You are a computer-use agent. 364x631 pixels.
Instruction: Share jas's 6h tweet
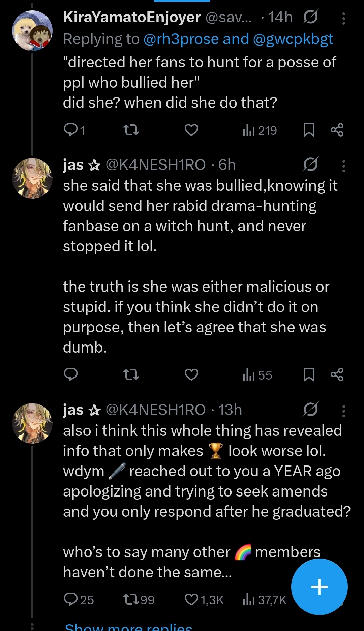337,374
